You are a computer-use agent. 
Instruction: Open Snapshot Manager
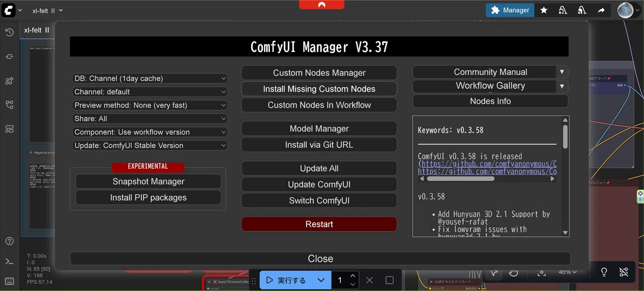(x=149, y=182)
